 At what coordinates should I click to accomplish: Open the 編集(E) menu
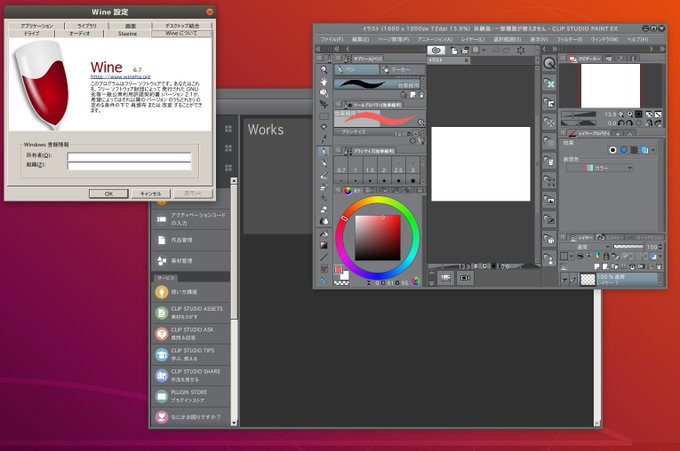click(360, 39)
